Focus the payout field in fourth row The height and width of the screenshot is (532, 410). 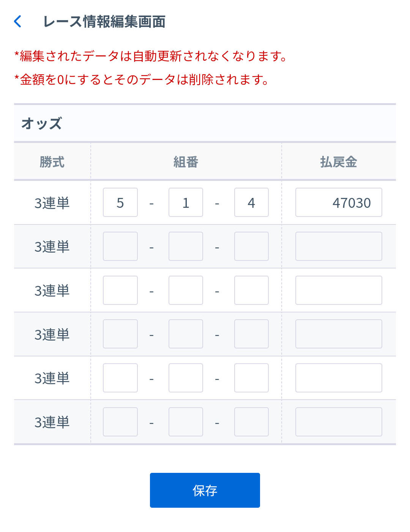click(339, 334)
